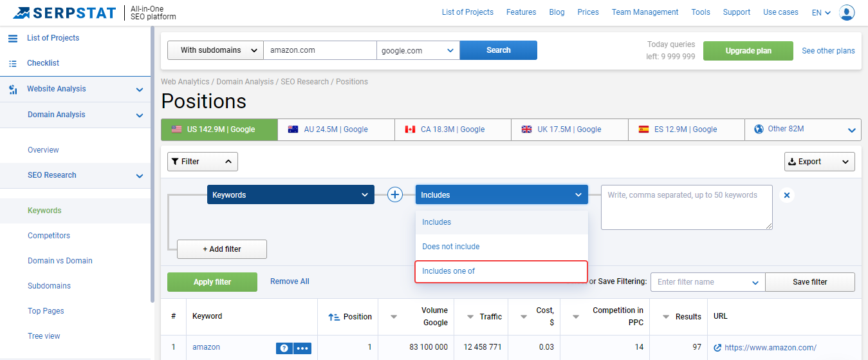The height and width of the screenshot is (360, 868).
Task: Select the UK 17.5M Google tab
Action: point(570,129)
